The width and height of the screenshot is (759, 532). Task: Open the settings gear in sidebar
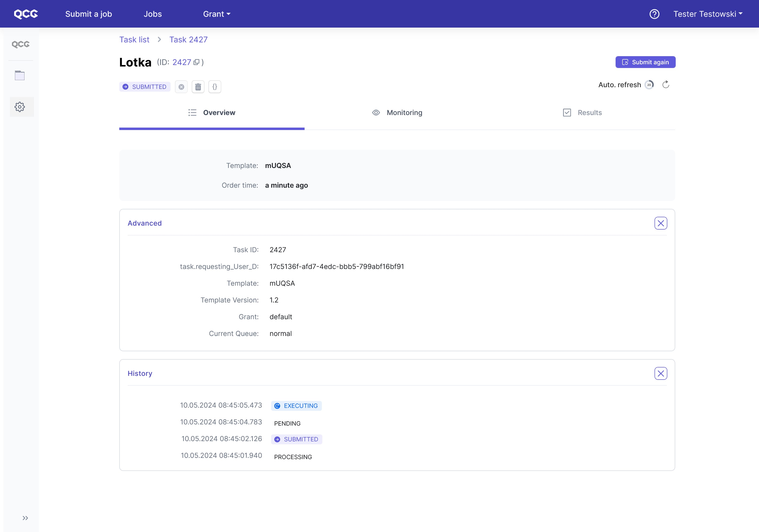click(x=20, y=107)
